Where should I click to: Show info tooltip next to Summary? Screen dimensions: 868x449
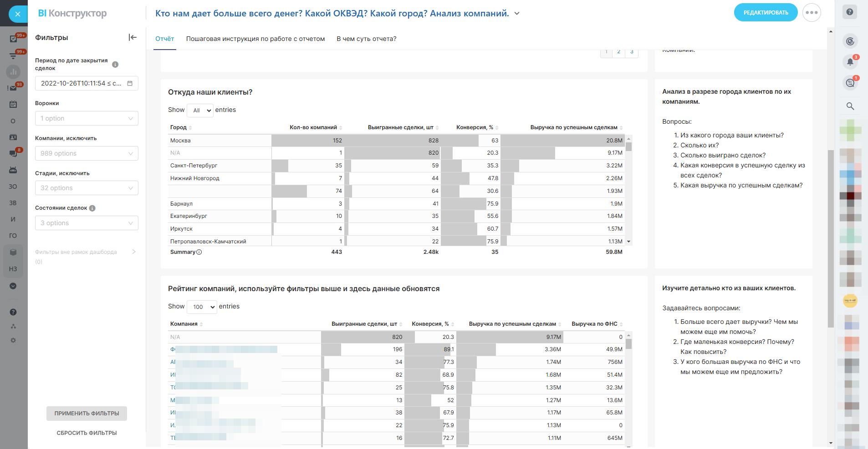point(199,252)
